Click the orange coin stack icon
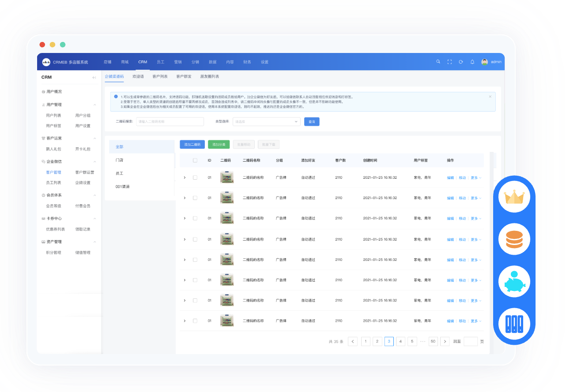The image size is (566, 392). pyautogui.click(x=514, y=239)
